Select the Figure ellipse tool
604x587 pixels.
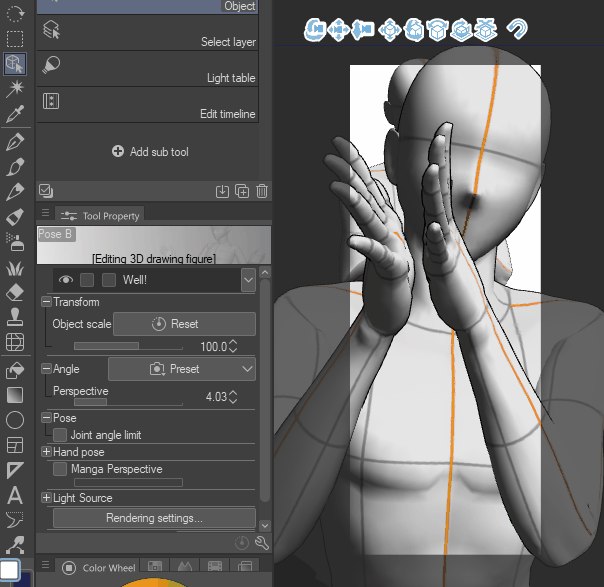coord(15,420)
